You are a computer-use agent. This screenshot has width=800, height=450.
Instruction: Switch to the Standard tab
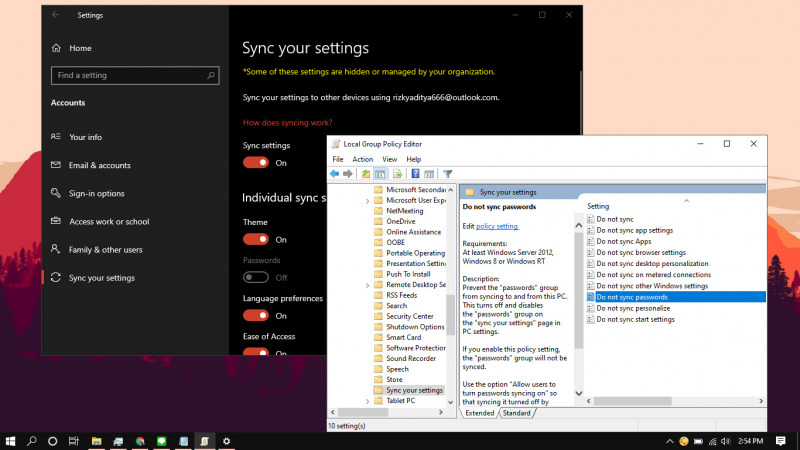pos(516,413)
